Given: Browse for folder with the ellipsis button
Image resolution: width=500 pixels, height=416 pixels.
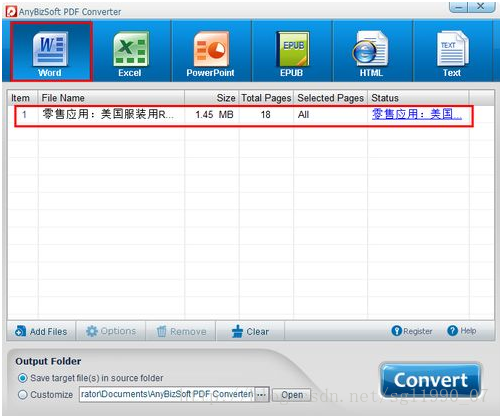Looking at the screenshot, I should [262, 395].
